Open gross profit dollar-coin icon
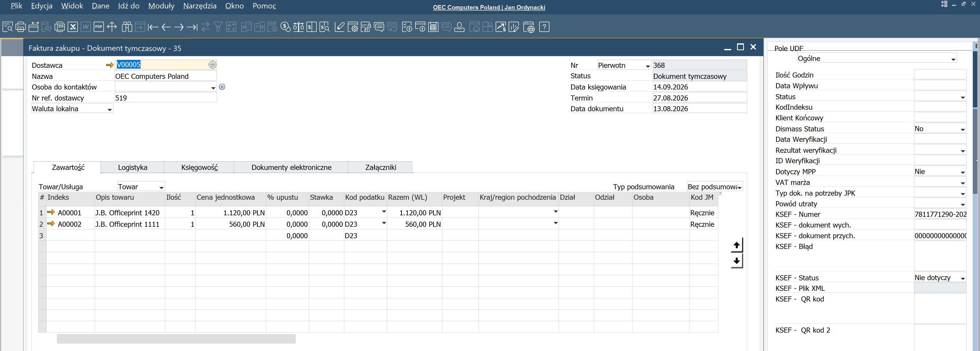The image size is (980, 351). point(285,27)
